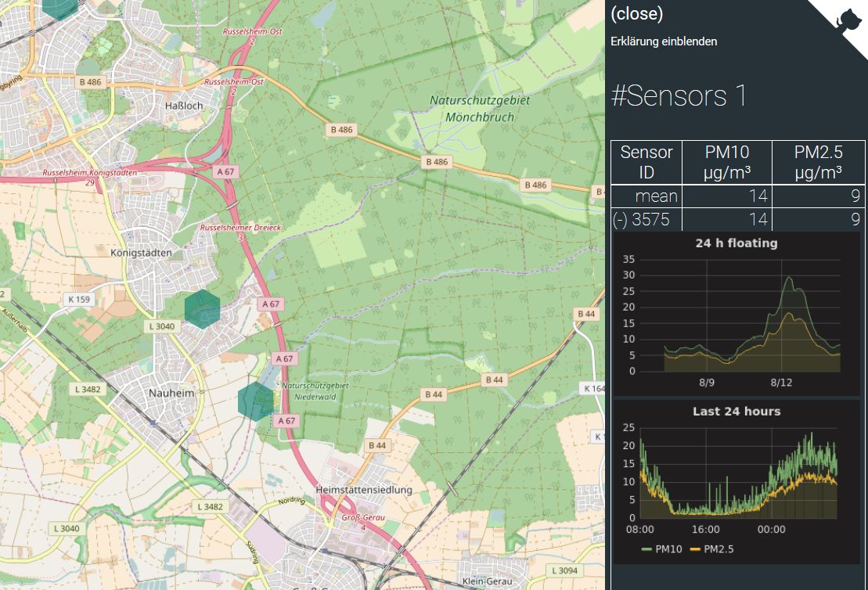Click the partial hexagon marker at top-left
This screenshot has width=868, height=590.
(59, 6)
